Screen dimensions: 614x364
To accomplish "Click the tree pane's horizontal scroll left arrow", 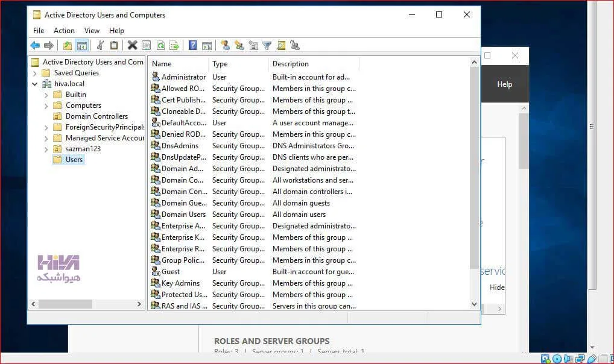I will coord(34,304).
